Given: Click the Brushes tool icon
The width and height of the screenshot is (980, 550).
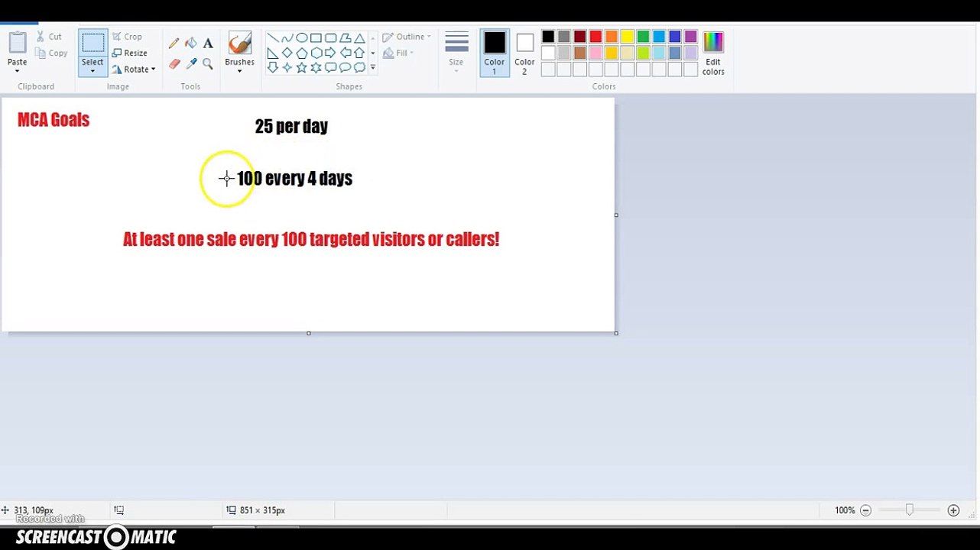Looking at the screenshot, I should click(239, 44).
